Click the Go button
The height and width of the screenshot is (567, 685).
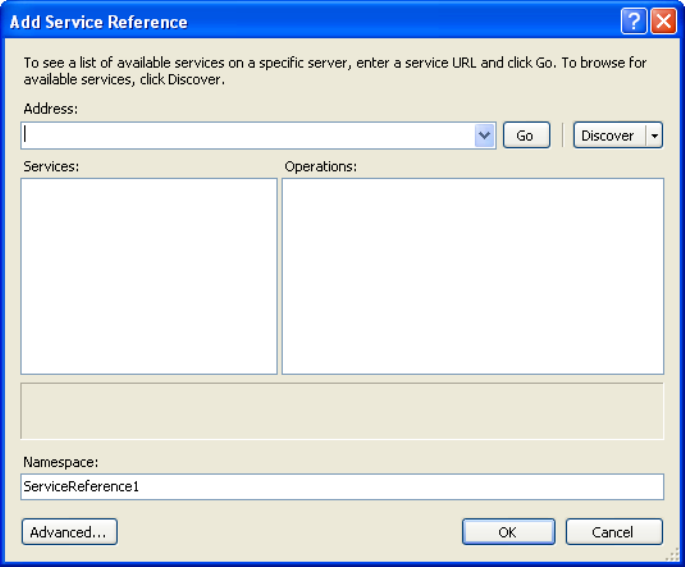(526, 135)
